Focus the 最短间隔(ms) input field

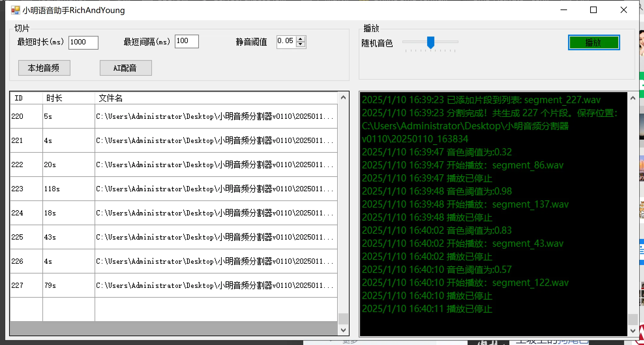pyautogui.click(x=187, y=41)
